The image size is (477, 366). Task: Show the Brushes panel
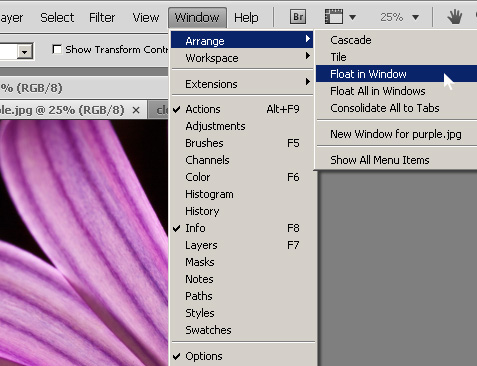pos(242,143)
